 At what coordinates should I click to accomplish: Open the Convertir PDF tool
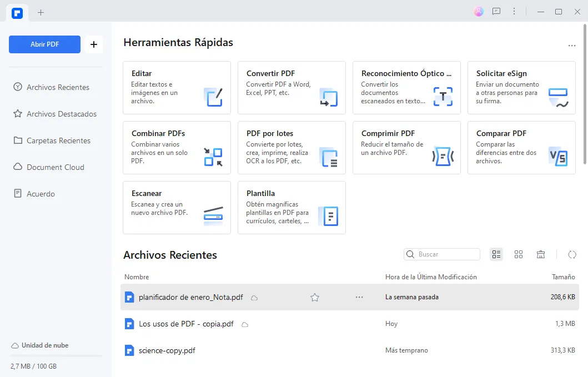click(292, 88)
